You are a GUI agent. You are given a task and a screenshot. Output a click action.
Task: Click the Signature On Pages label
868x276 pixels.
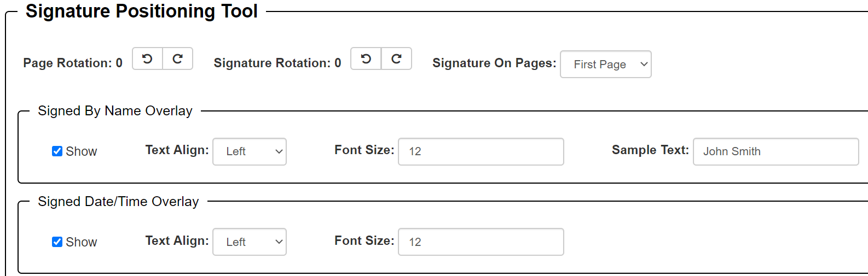(494, 63)
